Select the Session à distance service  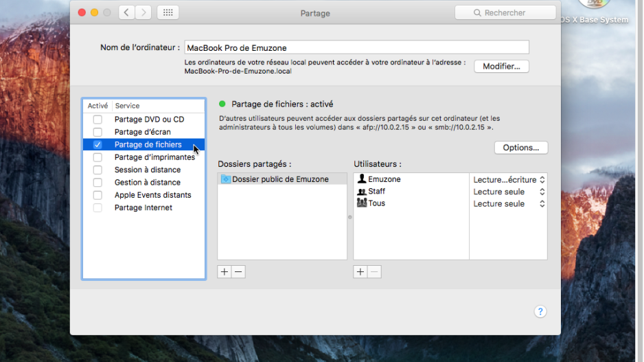(x=148, y=170)
